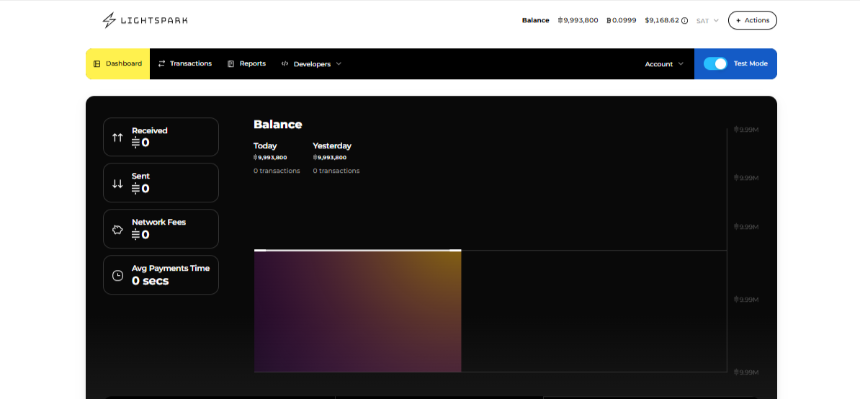The width and height of the screenshot is (860, 399).
Task: Click the Developers code icon
Action: [285, 64]
